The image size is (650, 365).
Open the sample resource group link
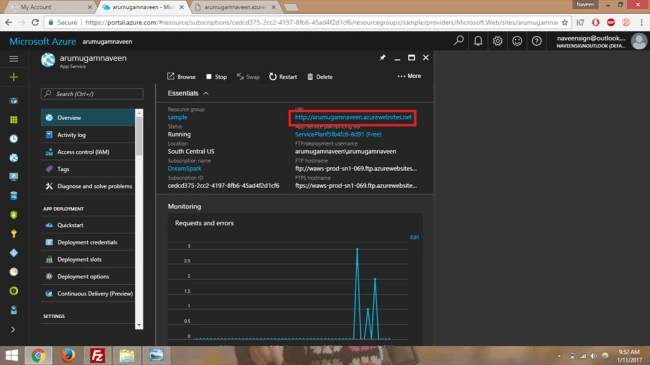pos(177,117)
